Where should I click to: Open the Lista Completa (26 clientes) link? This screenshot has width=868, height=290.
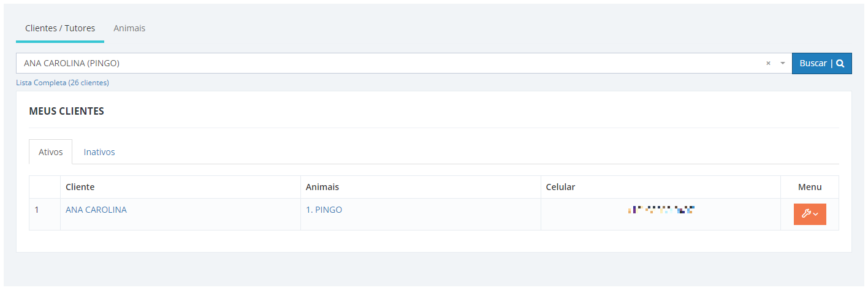[63, 83]
